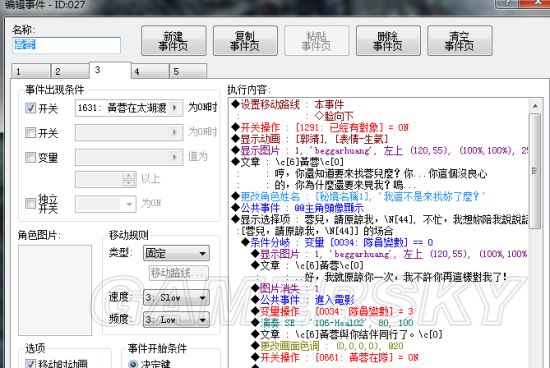Click the 复制事件页 button
550x368 pixels.
[245, 41]
